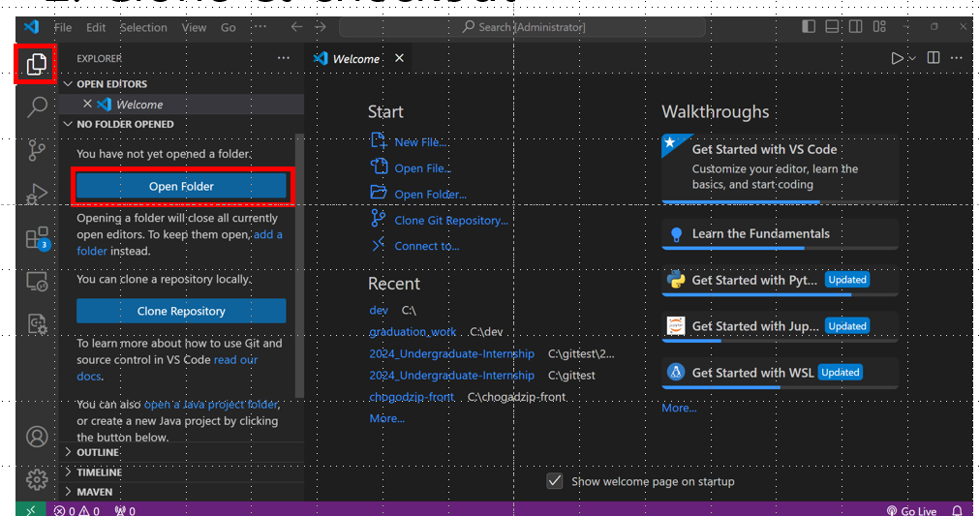
Task: Expand the Maven section
Action: pyautogui.click(x=68, y=492)
